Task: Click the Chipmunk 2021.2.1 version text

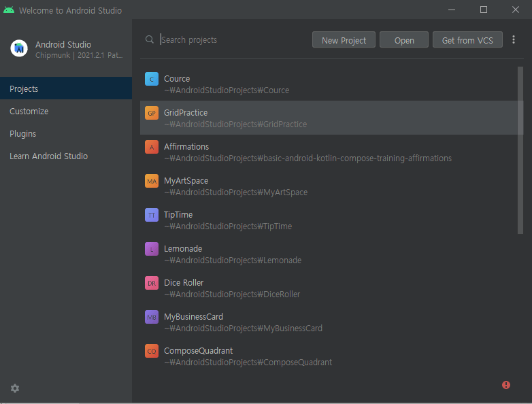Action: coord(79,55)
